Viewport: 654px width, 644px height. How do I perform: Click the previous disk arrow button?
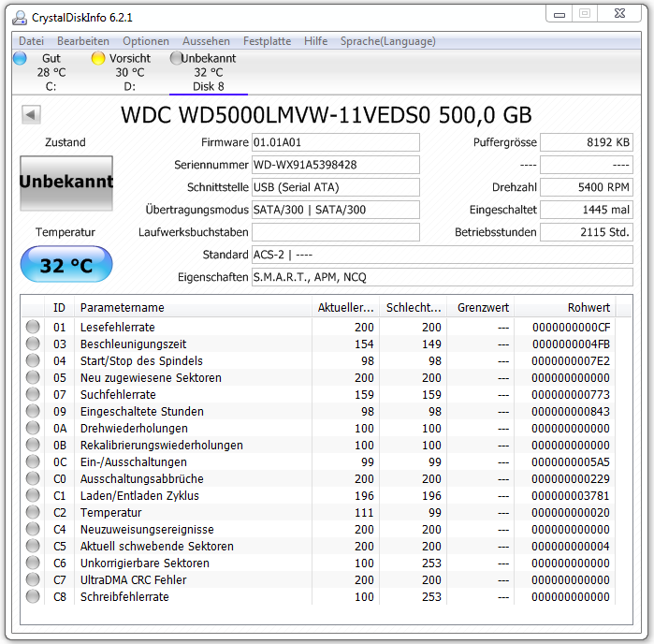(x=31, y=114)
